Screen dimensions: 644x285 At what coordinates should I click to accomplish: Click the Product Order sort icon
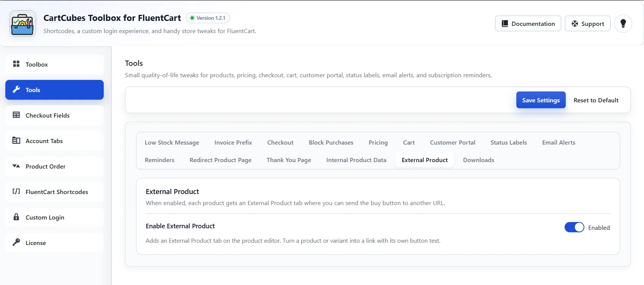coord(16,166)
